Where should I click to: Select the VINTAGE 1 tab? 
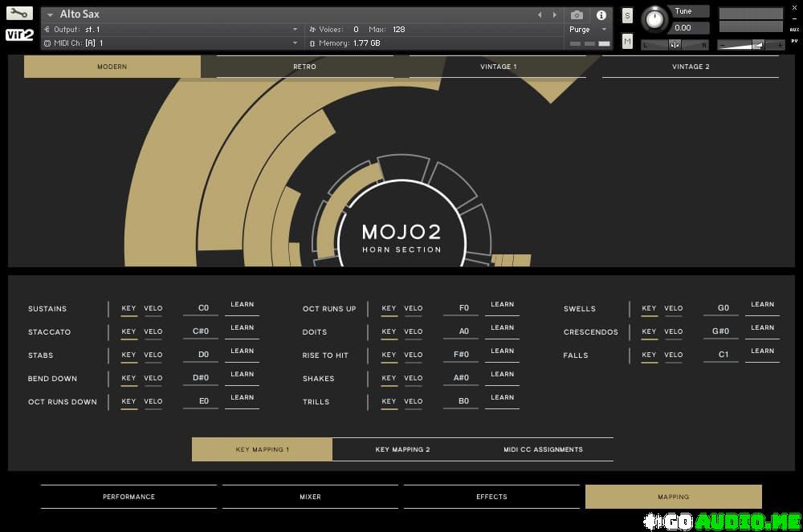pos(499,67)
